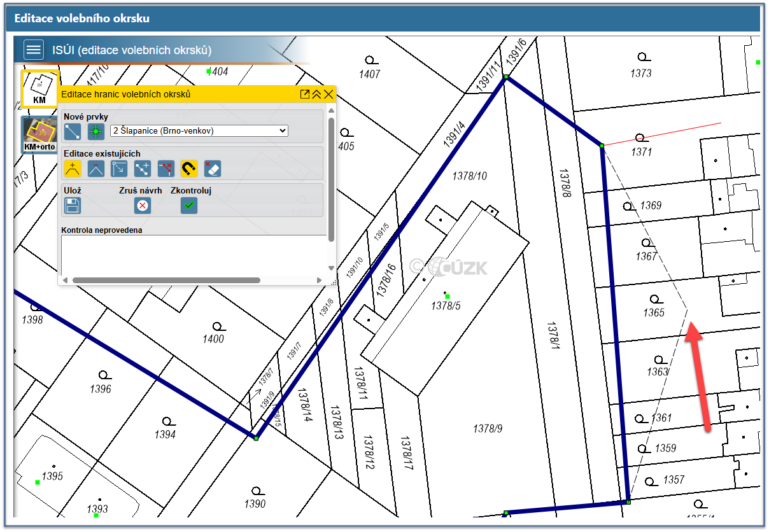The width and height of the screenshot is (769, 532).
Task: Select the add segment point tool
Action: tap(143, 169)
